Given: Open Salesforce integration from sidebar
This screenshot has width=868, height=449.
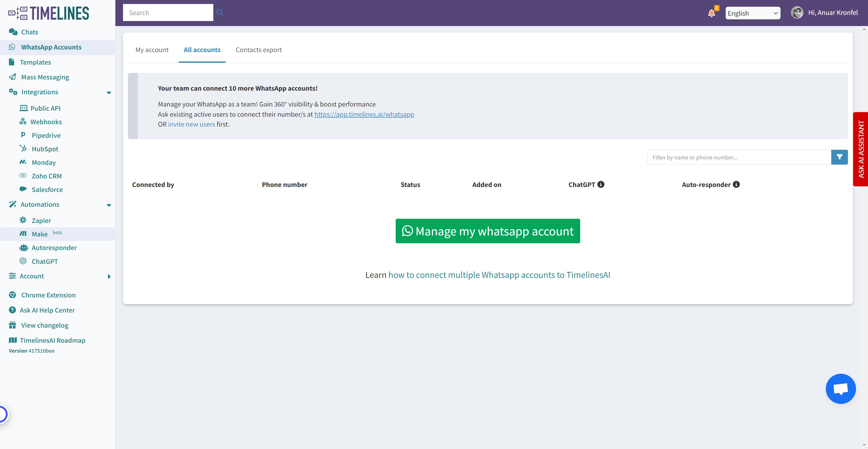Looking at the screenshot, I should click(x=47, y=190).
